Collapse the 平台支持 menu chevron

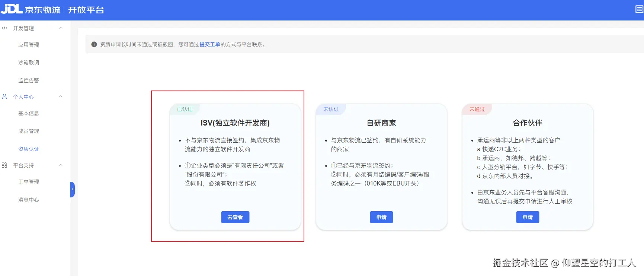[x=61, y=165]
